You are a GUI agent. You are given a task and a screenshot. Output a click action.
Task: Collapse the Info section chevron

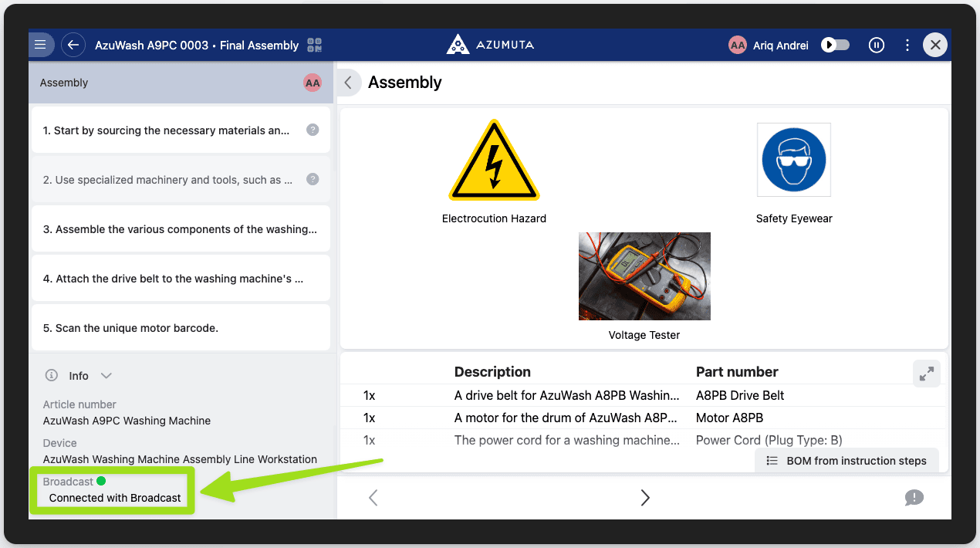pos(106,376)
